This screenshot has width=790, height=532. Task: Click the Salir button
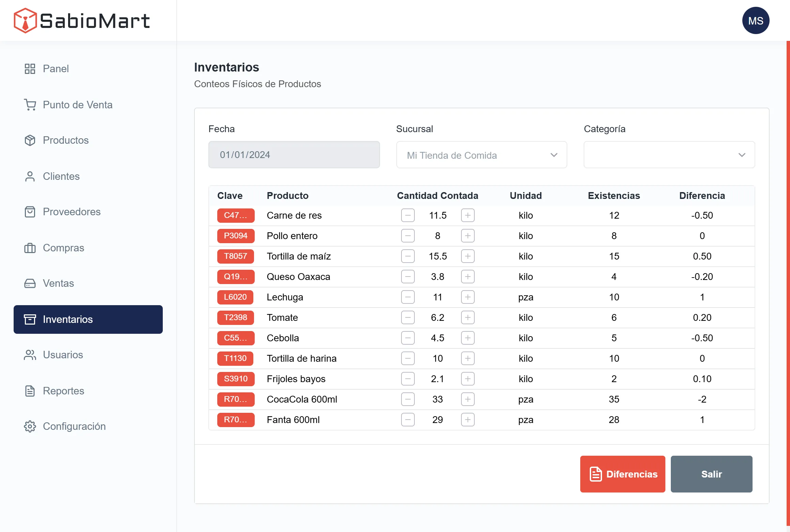pyautogui.click(x=711, y=474)
